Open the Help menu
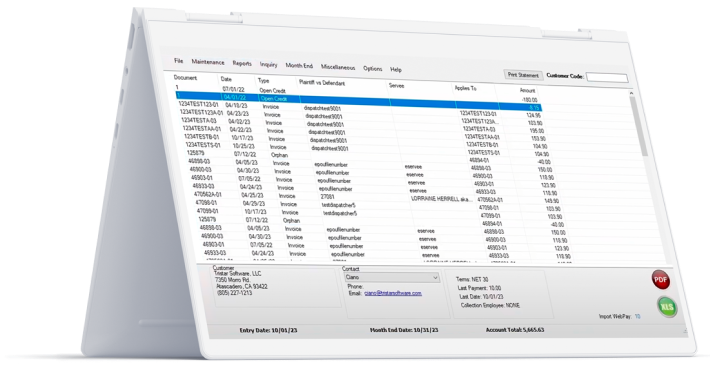 pos(396,70)
